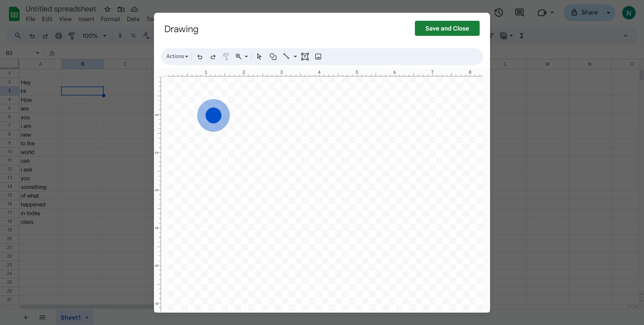Click Save and Close button
644x325 pixels.
447,28
